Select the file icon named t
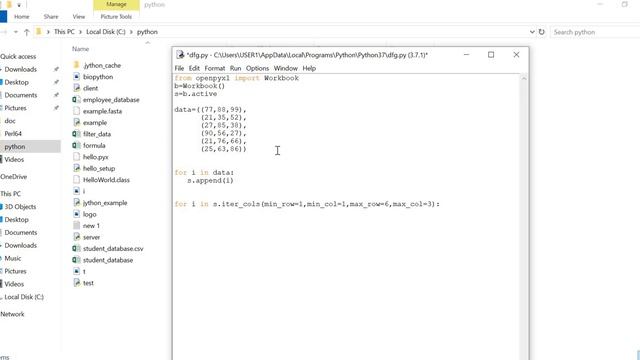640x360 pixels. [x=76, y=271]
